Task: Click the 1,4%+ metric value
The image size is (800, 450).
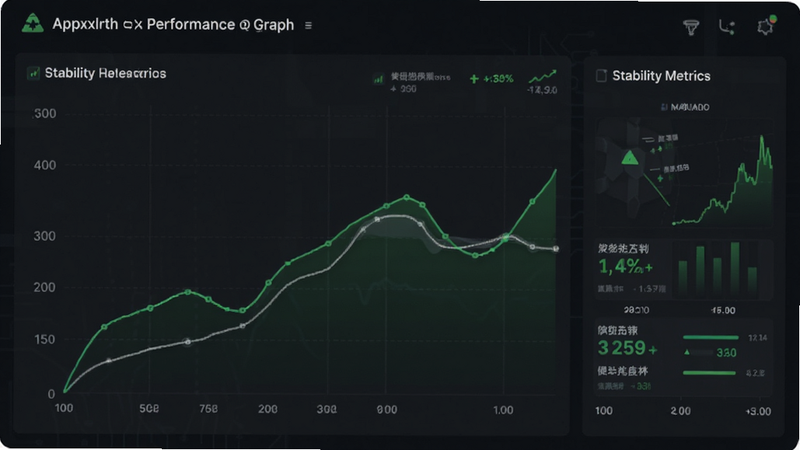Action: point(625,266)
